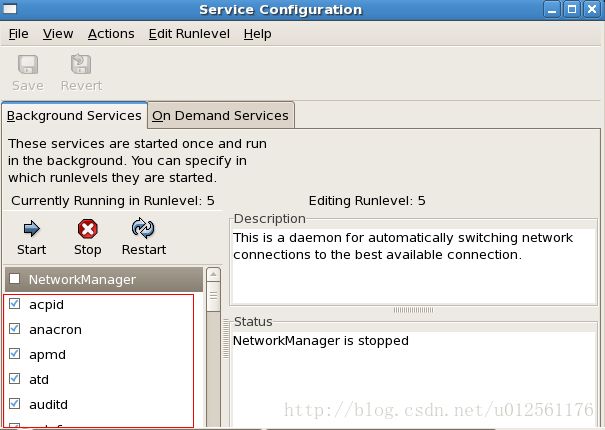Click the vertical pane splitter handle beside Status

(x=226, y=339)
